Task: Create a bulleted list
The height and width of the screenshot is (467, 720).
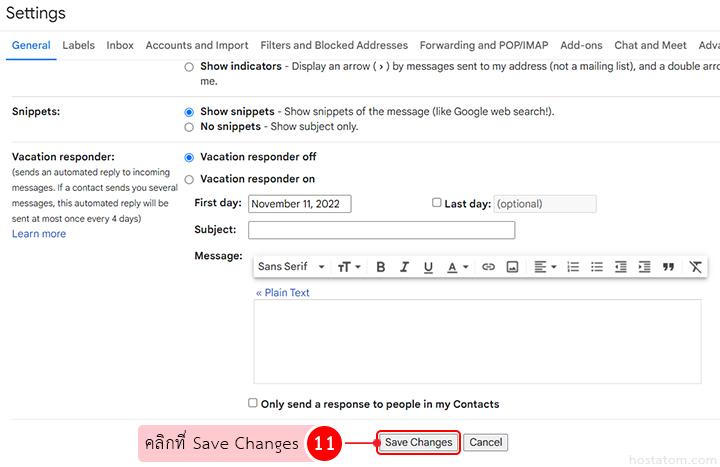Action: click(597, 267)
